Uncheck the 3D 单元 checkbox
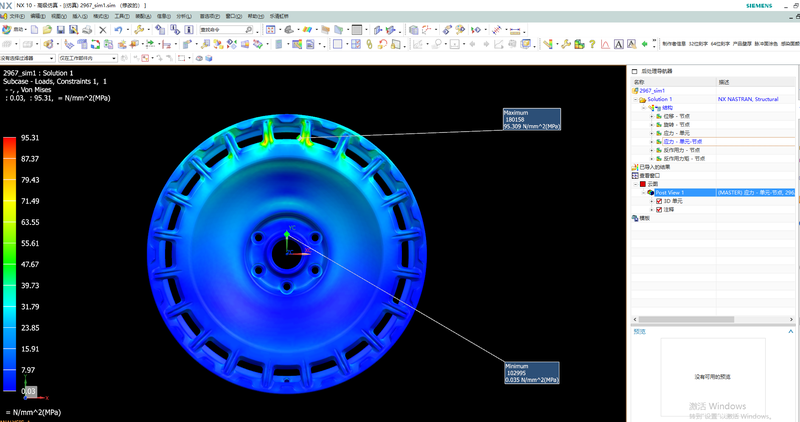The image size is (800, 422). (x=659, y=201)
